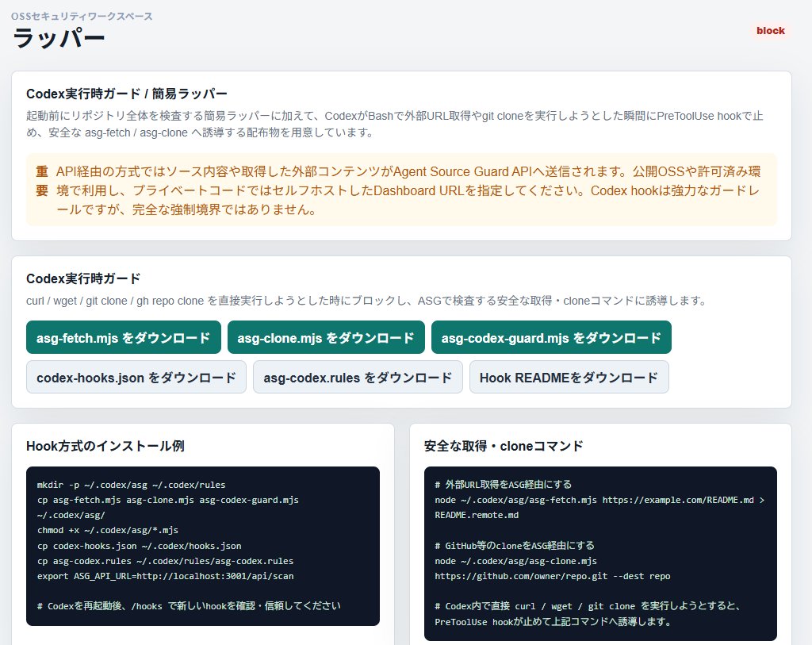
Task: Click OSSセキュリティワークスペース breadcrumb text
Action: pyautogui.click(x=82, y=16)
